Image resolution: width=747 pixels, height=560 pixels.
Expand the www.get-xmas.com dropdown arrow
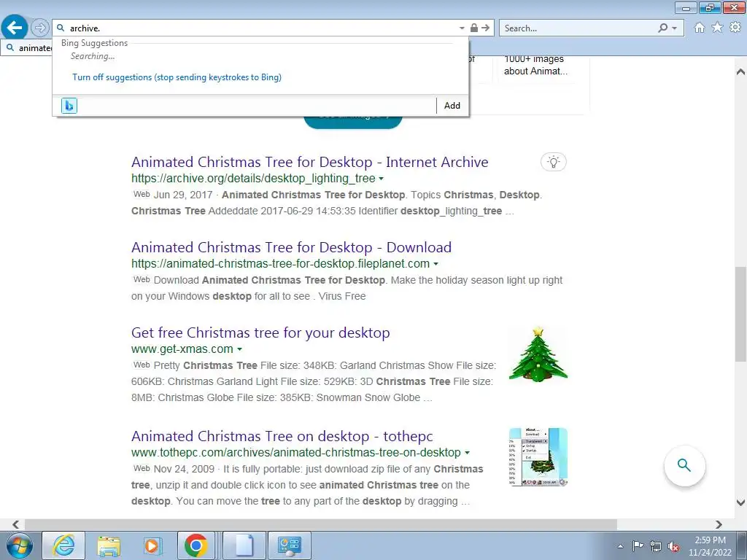(x=239, y=349)
